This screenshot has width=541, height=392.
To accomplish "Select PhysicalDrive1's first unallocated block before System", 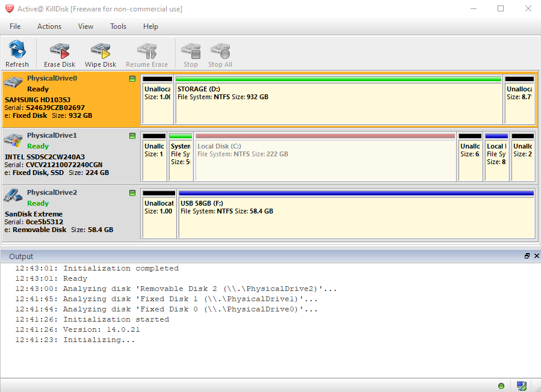I will click(154, 157).
